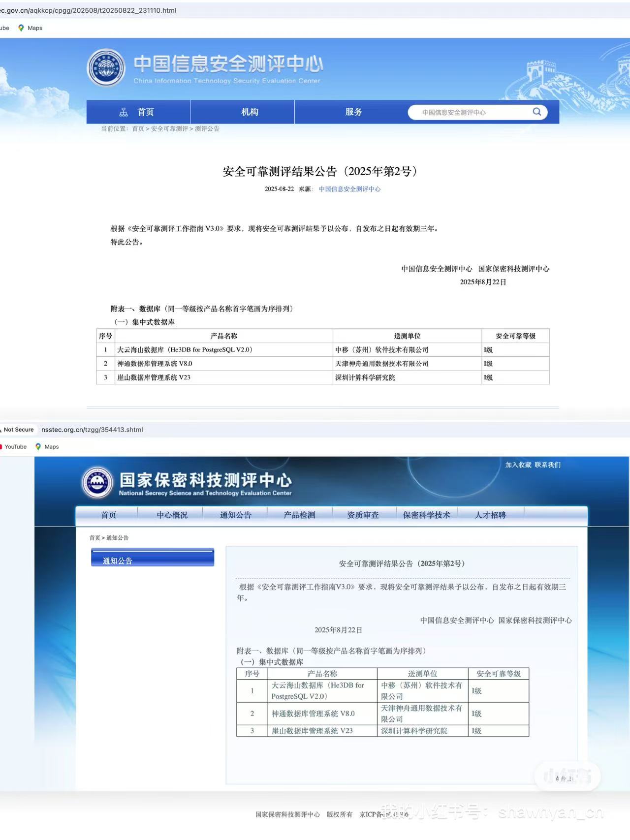Open the 产品检测 tab
Image resolution: width=630 pixels, height=840 pixels.
pyautogui.click(x=299, y=515)
